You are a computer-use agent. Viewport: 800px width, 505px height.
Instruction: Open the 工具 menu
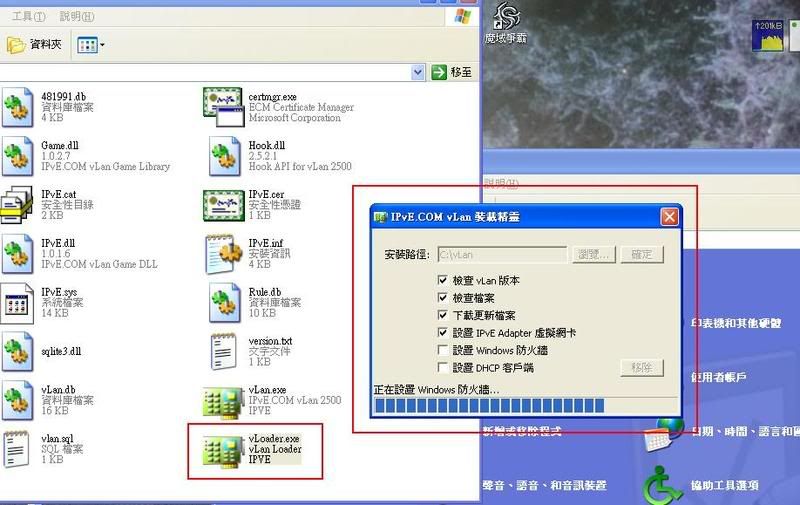29,17
